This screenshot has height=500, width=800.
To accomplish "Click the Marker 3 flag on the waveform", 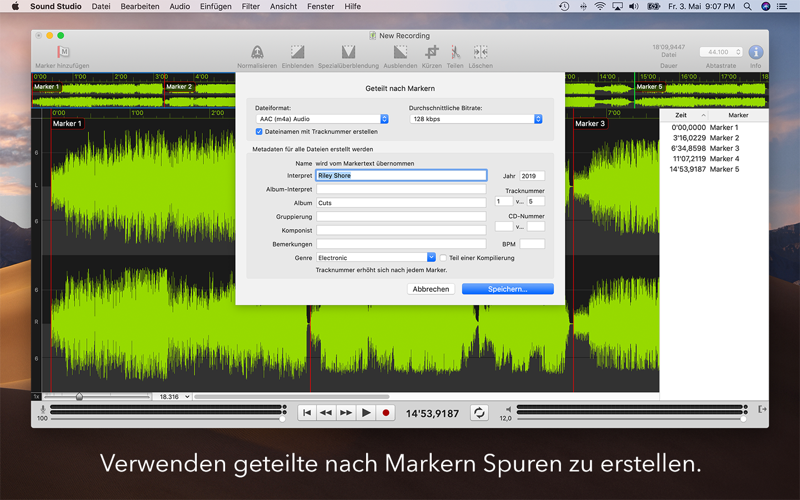I will (590, 123).
